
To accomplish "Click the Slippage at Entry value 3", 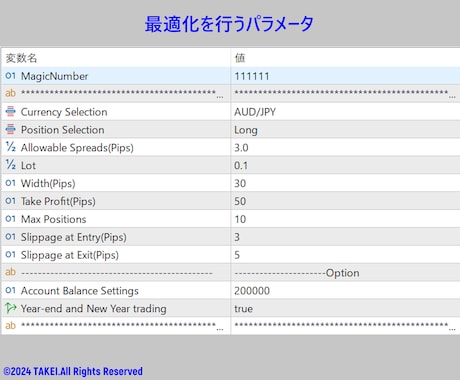I will click(237, 237).
